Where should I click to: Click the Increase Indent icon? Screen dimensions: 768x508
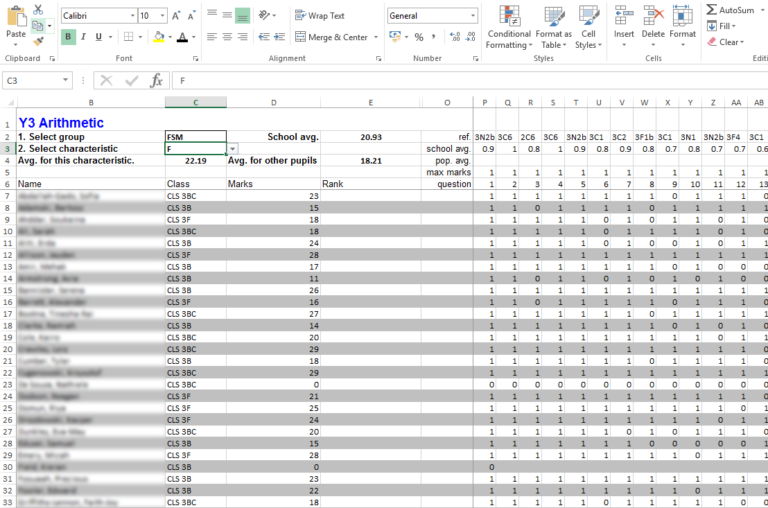(x=280, y=37)
